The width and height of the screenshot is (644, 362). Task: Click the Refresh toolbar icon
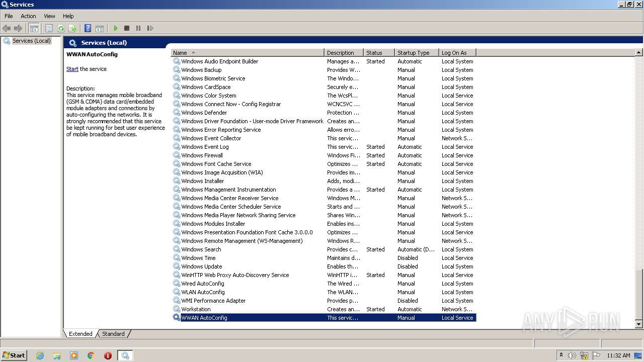pyautogui.click(x=61, y=28)
